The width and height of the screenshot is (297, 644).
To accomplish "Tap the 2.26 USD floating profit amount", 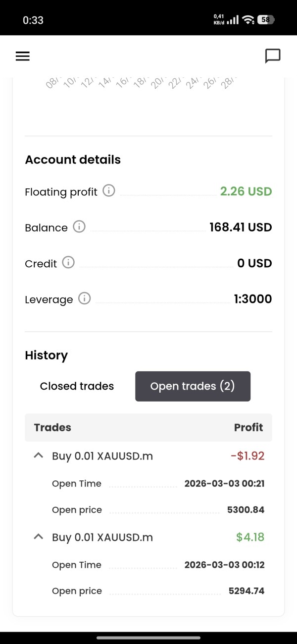I will point(246,191).
